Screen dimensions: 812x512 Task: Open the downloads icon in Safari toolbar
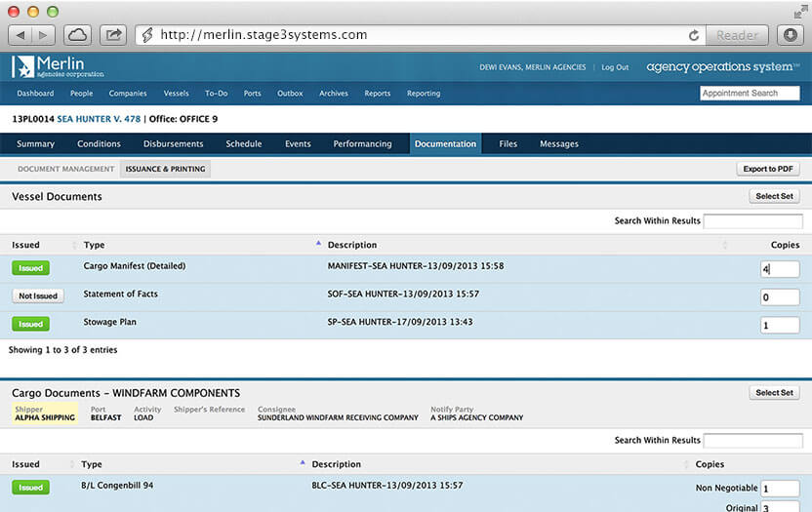click(791, 35)
